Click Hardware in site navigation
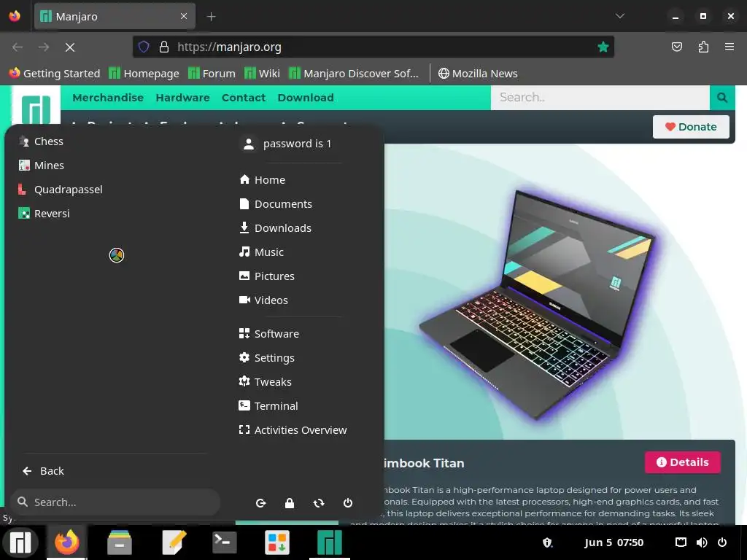The height and width of the screenshot is (560, 747). click(x=183, y=98)
